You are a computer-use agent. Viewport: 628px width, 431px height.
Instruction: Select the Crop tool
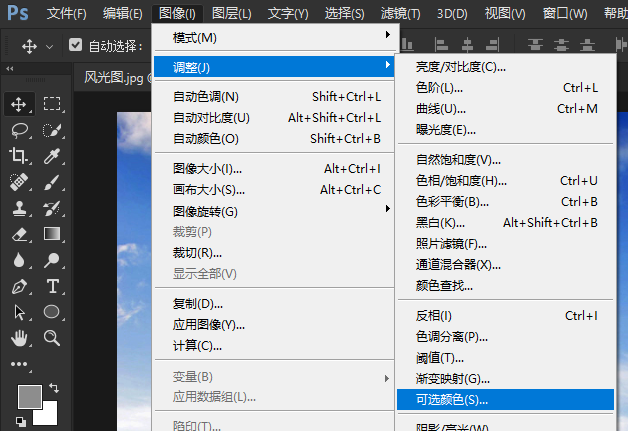(18, 155)
